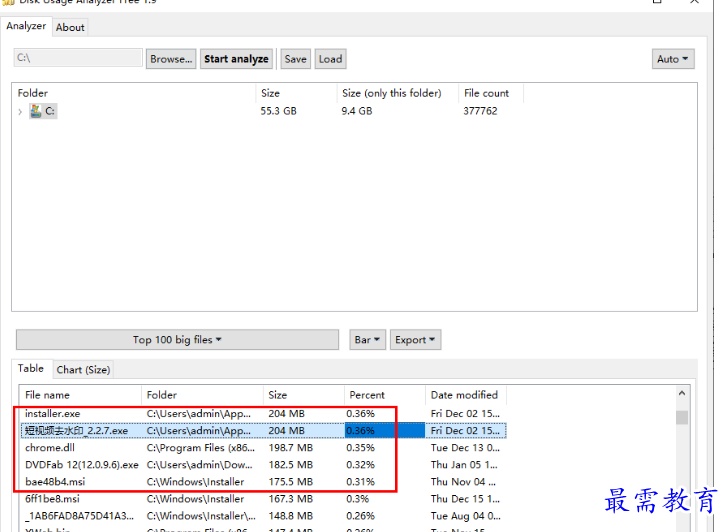Select the DVDFab 12(12.0.9.6).exe row
This screenshot has height=532, width=726.
pyautogui.click(x=263, y=465)
